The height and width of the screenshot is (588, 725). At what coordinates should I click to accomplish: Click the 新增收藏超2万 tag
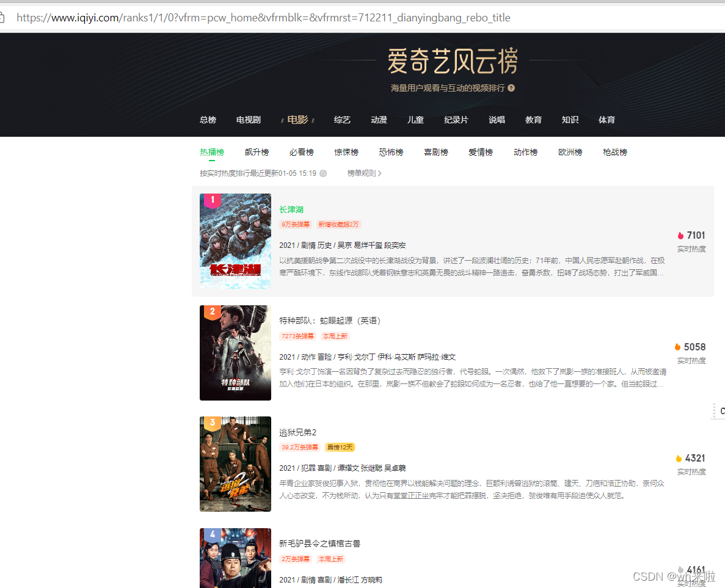(338, 225)
